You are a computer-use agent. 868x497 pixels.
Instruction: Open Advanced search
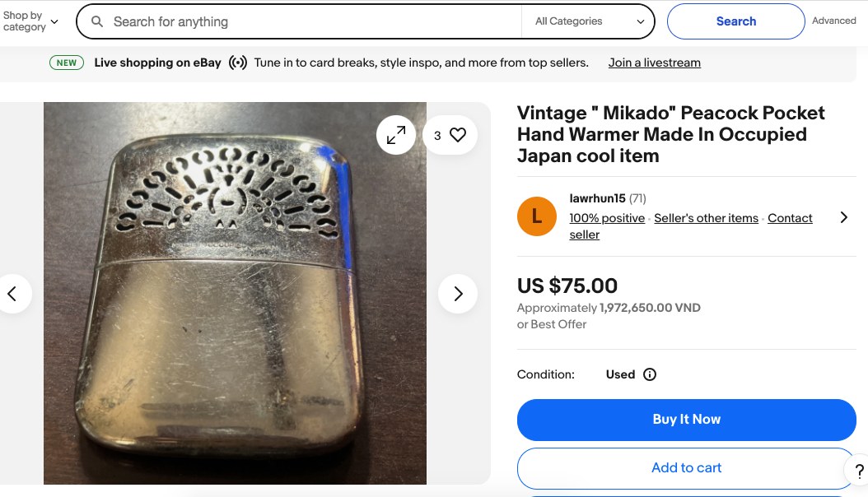pyautogui.click(x=834, y=21)
